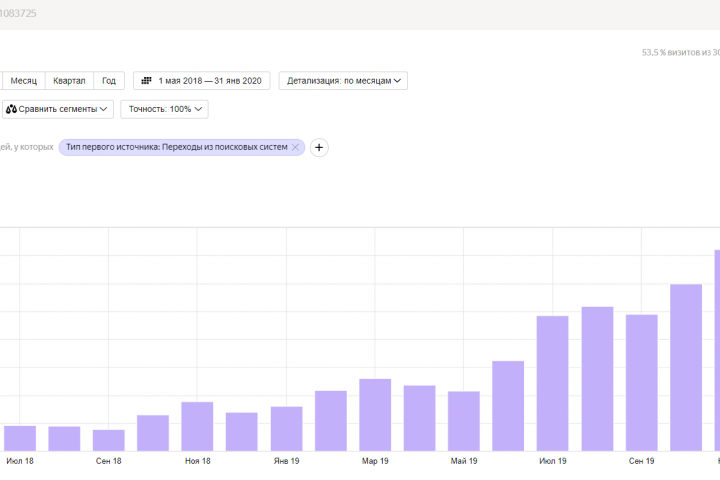
Task: Click the Июл 18 bar in the chart
Action: click(20, 438)
